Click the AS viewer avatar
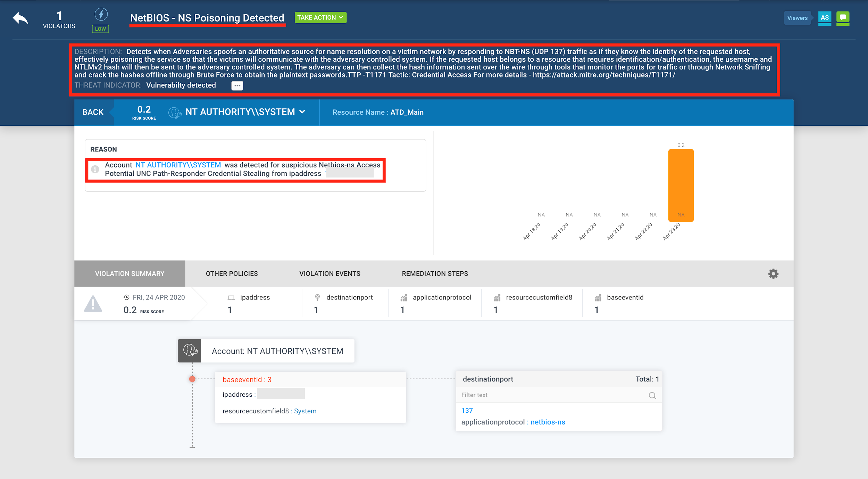This screenshot has height=479, width=868. click(x=825, y=17)
